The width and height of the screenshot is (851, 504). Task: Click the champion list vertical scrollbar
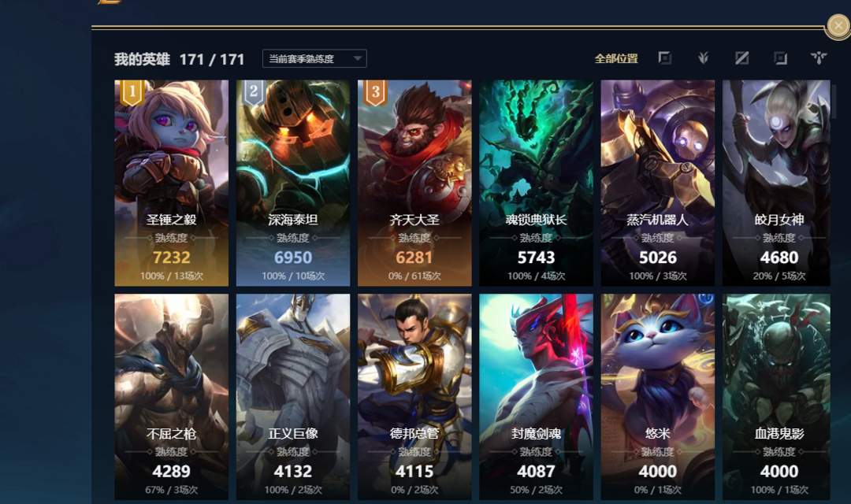tap(834, 101)
